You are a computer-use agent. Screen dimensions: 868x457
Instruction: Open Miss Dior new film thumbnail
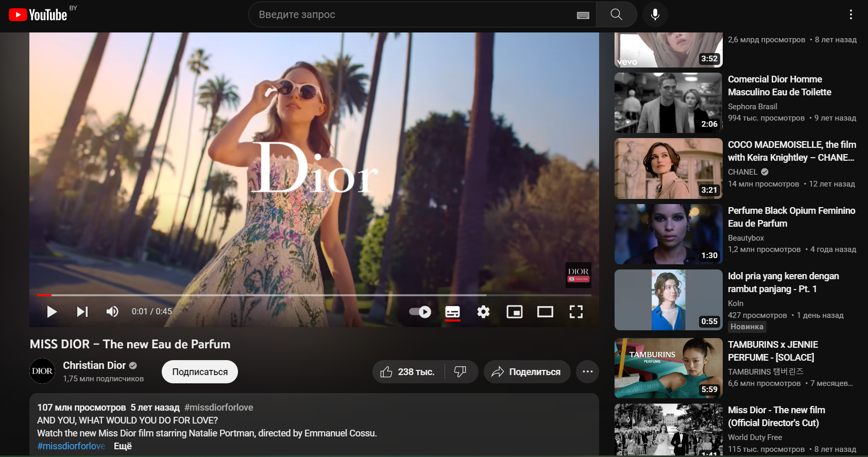[669, 429]
